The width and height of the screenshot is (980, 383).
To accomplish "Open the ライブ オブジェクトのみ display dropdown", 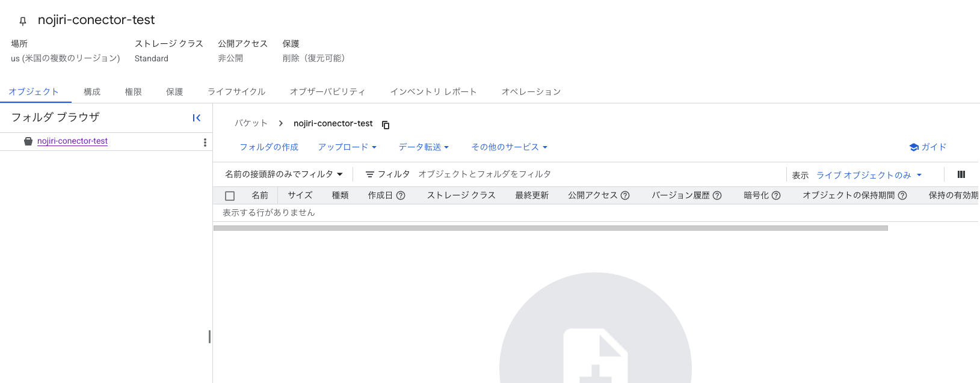I will click(x=869, y=175).
